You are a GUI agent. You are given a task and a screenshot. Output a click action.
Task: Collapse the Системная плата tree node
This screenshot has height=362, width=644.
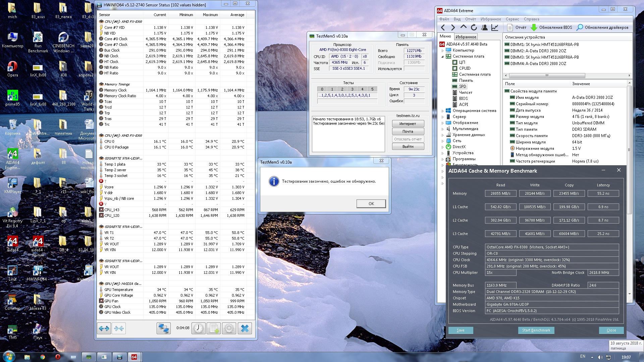pyautogui.click(x=443, y=57)
